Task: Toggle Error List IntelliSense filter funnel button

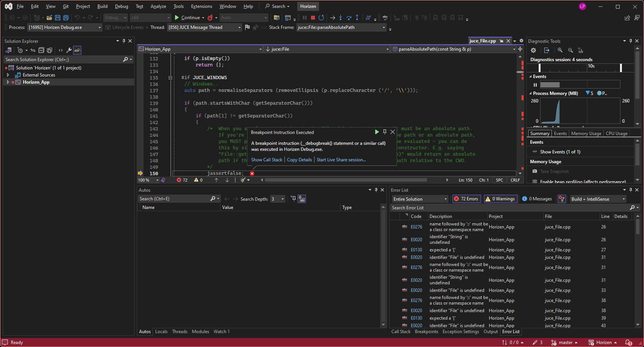Action: [562, 199]
